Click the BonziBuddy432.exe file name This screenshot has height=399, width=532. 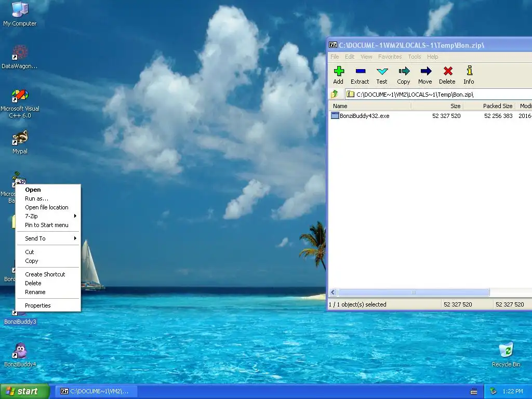(x=364, y=116)
